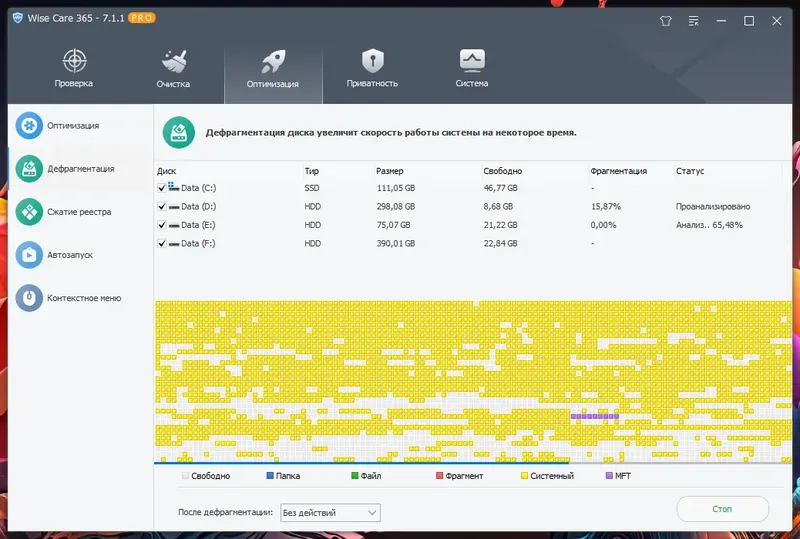
Task: Click the Сжатие реестра sidebar icon
Action: pos(29,212)
